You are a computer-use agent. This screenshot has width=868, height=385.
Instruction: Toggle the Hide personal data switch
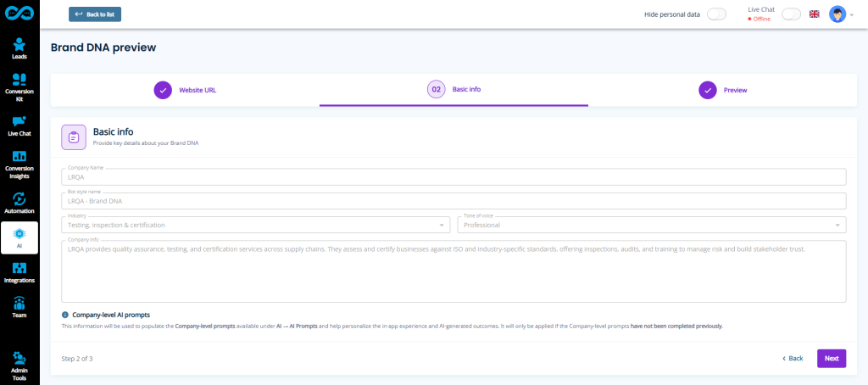click(716, 14)
